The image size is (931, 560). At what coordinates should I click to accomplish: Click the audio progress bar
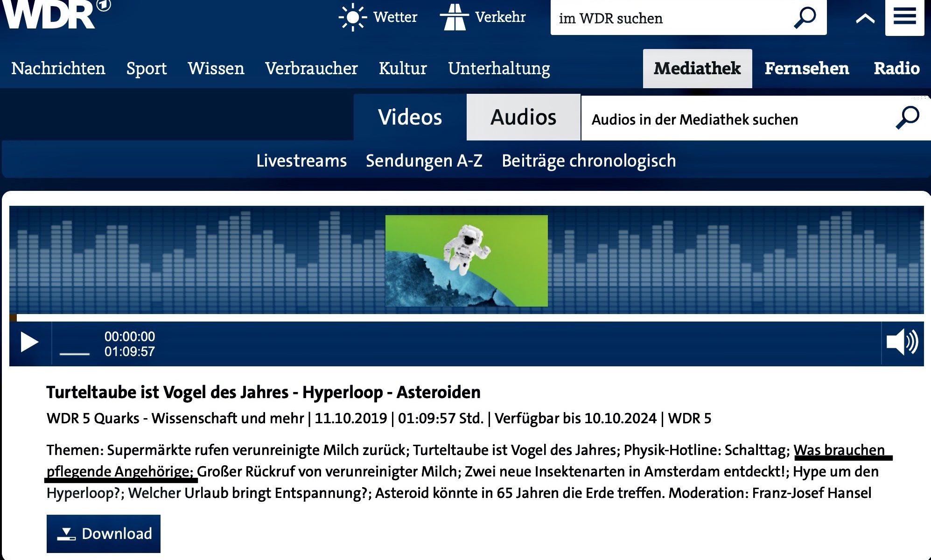point(467,318)
